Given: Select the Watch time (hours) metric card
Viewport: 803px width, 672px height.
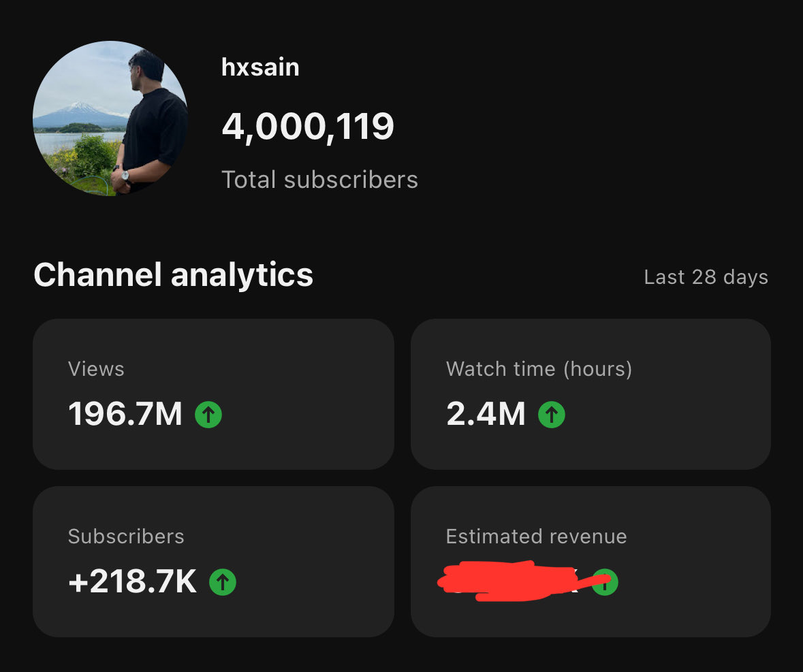Looking at the screenshot, I should tap(591, 394).
